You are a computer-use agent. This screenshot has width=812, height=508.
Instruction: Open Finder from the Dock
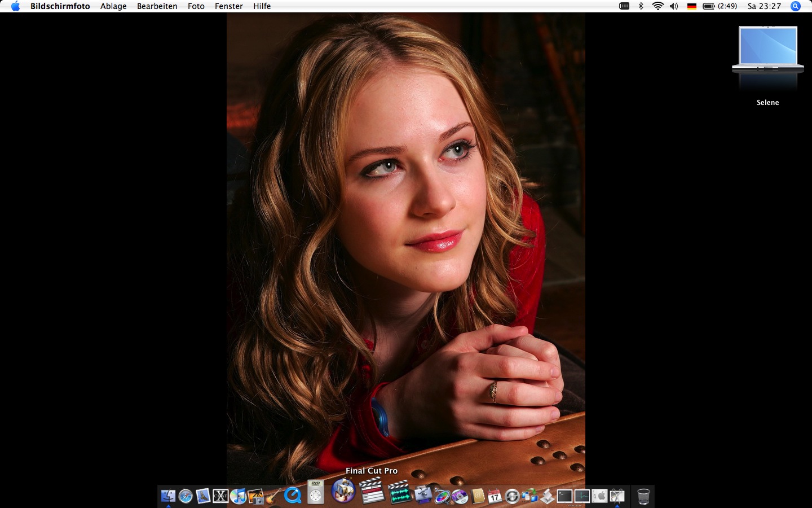168,496
